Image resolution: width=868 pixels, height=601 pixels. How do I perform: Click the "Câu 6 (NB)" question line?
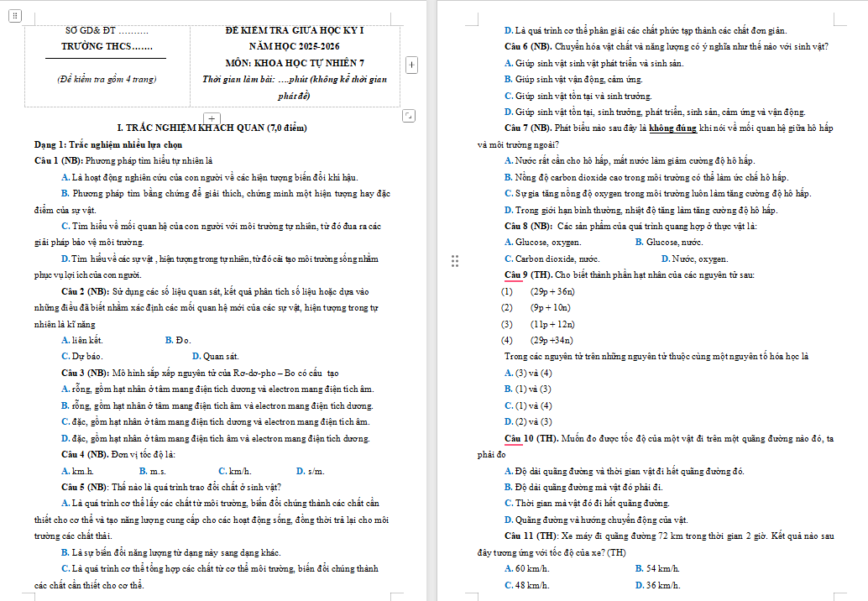[667, 46]
